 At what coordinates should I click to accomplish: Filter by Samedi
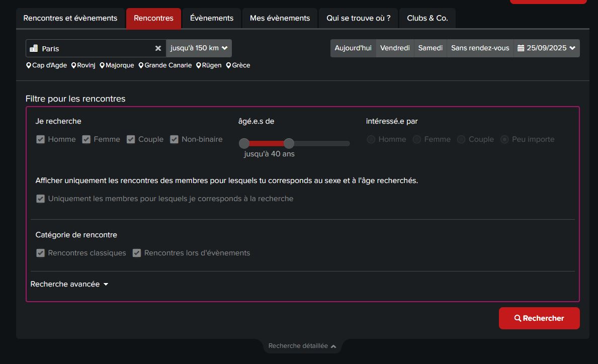click(x=430, y=48)
